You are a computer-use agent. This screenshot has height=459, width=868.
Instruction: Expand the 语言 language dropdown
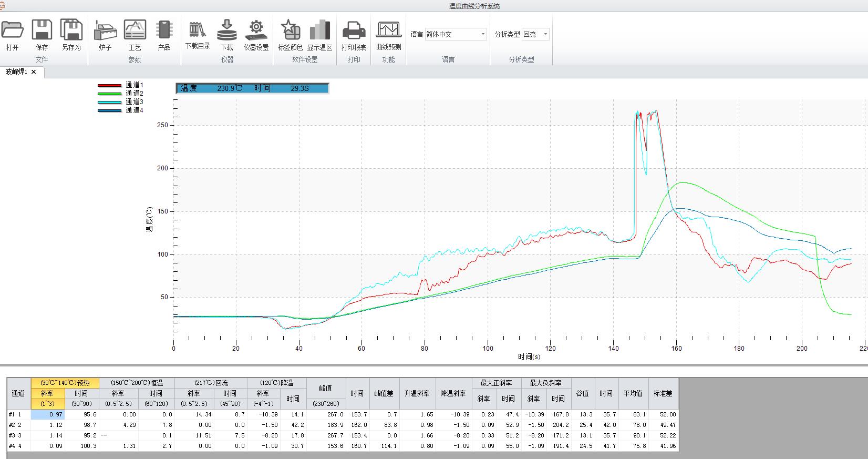(x=483, y=34)
